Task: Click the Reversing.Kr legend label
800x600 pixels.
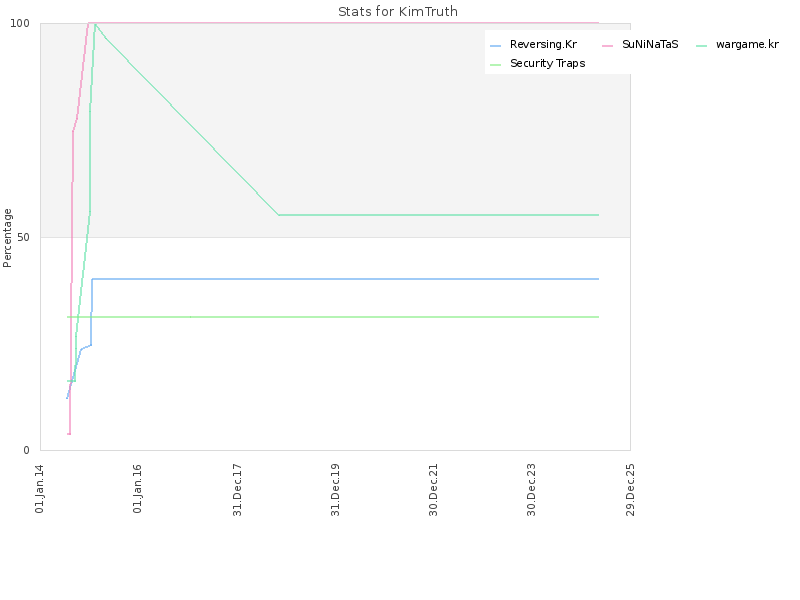Action: tap(543, 45)
